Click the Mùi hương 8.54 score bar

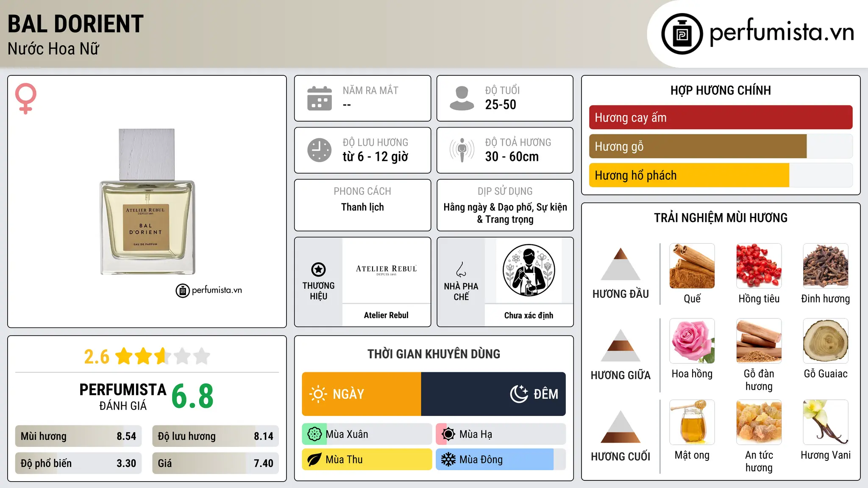click(78, 436)
